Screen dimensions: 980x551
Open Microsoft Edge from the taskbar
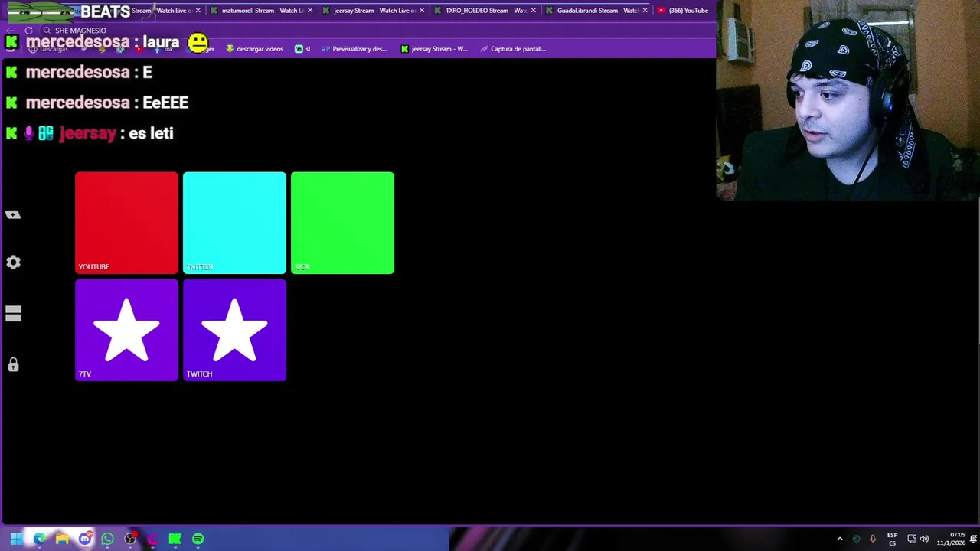39,539
